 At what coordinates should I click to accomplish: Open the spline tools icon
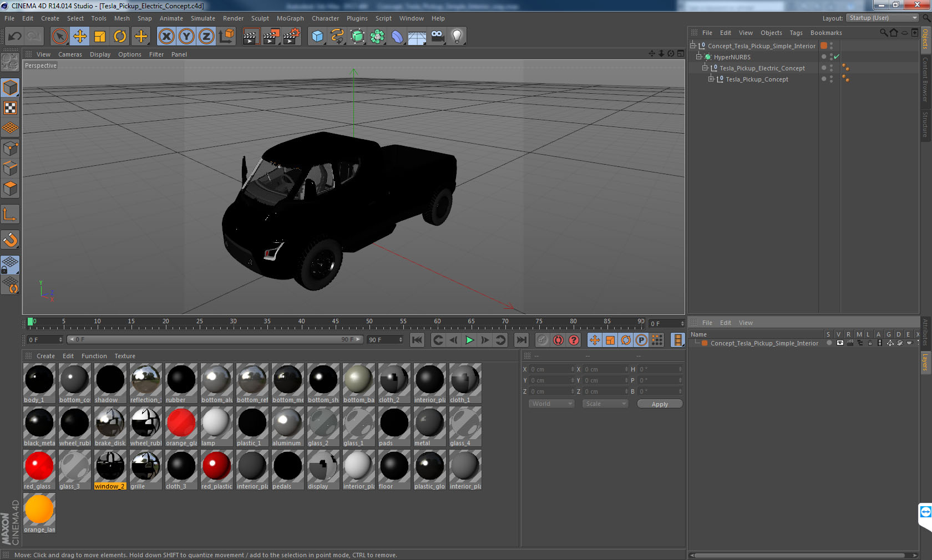pyautogui.click(x=337, y=37)
